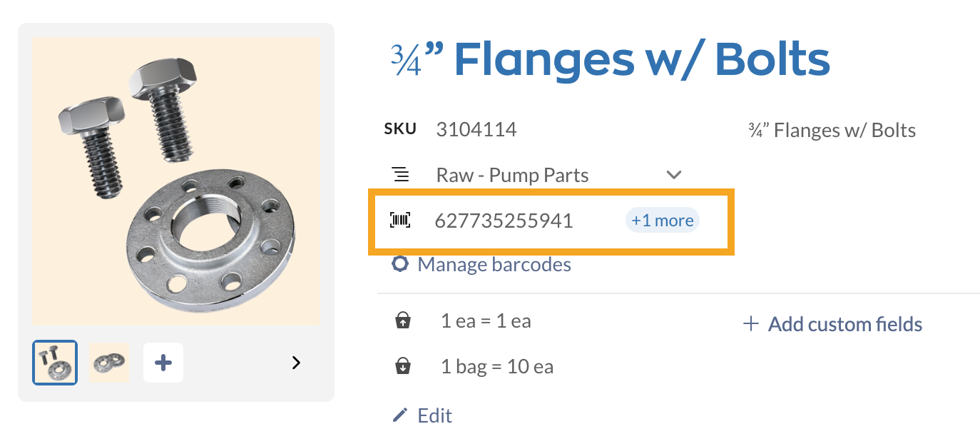Select the flanges-only thumbnail

pos(108,362)
